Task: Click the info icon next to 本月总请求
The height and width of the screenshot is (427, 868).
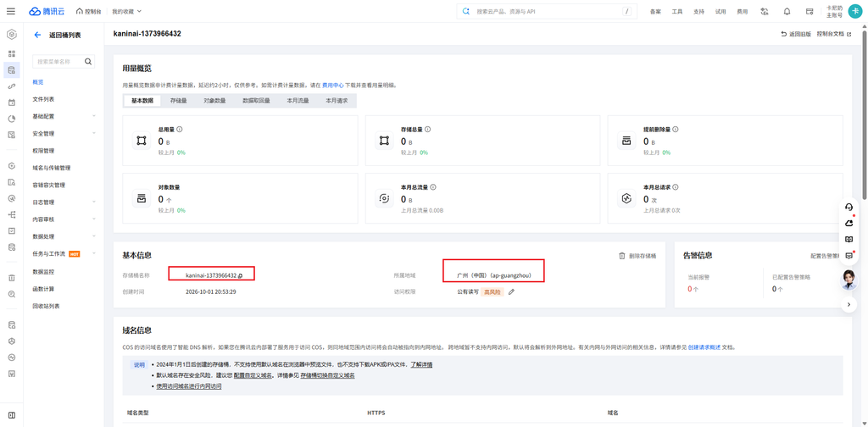Action: tap(676, 187)
